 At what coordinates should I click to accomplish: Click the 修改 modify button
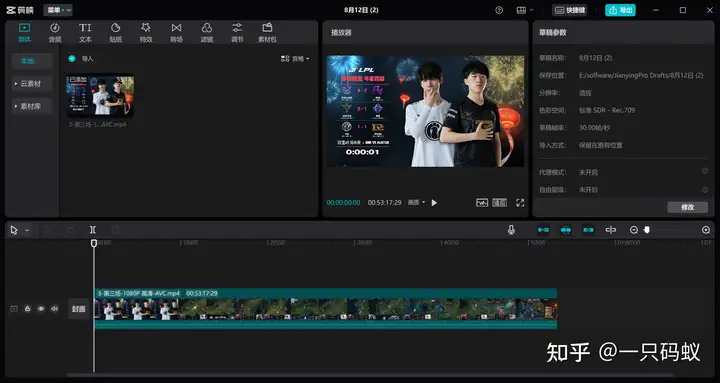coord(687,207)
